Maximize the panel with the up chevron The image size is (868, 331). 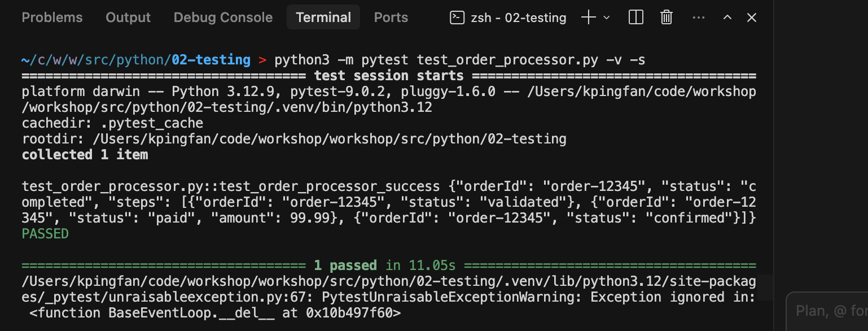click(727, 18)
